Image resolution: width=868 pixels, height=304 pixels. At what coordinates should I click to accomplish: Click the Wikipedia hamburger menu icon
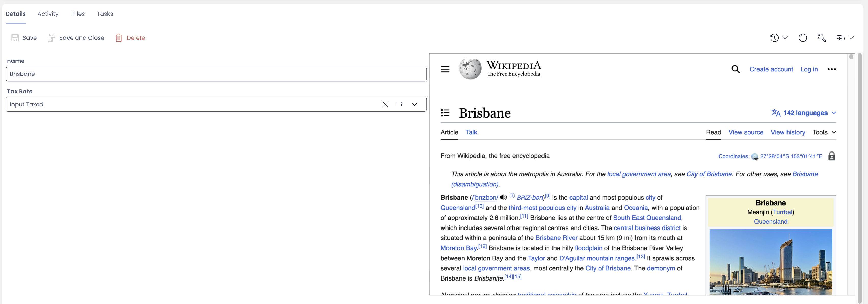[x=446, y=69]
